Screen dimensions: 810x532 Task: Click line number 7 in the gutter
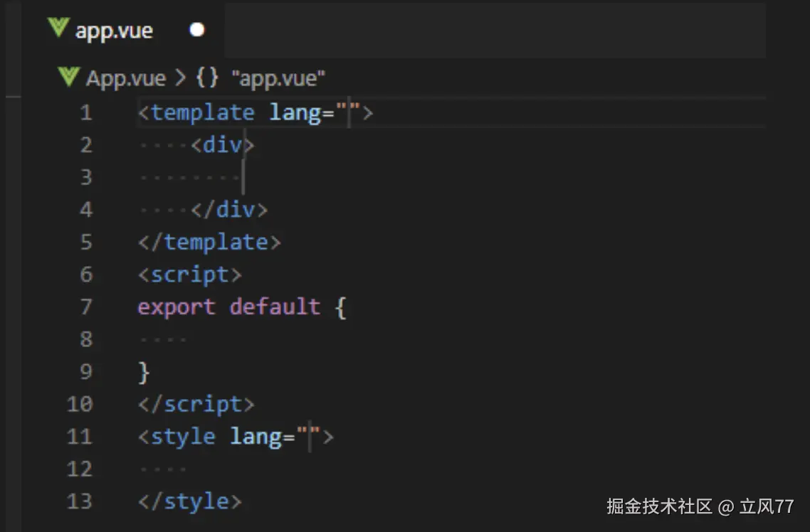click(x=86, y=307)
